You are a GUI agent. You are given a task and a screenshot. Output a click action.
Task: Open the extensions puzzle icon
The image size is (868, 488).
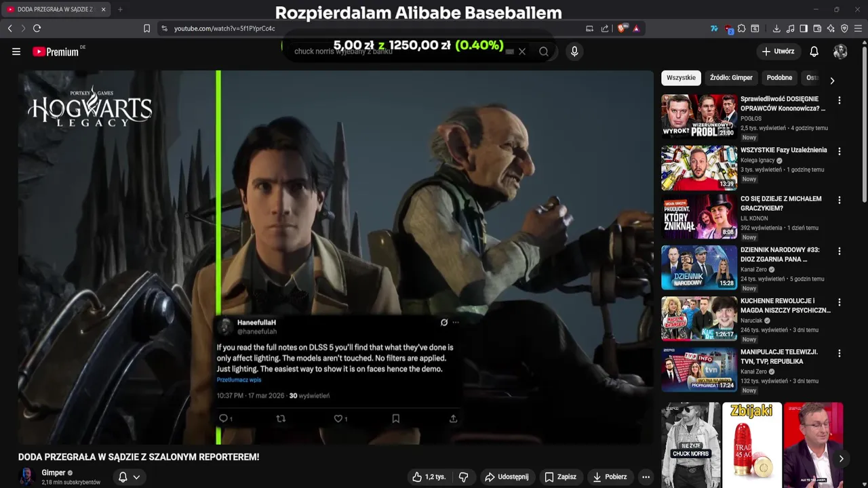(741, 28)
